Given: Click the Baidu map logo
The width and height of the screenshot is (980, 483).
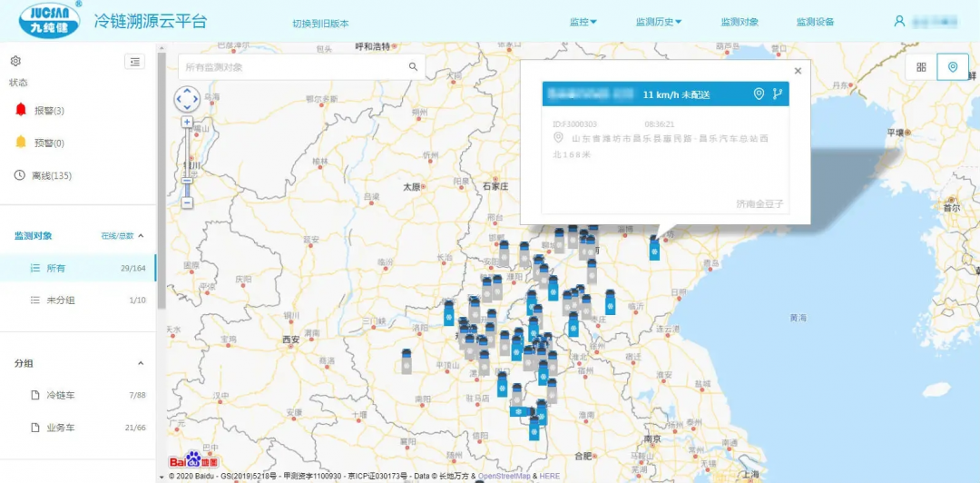Looking at the screenshot, I should (x=194, y=461).
